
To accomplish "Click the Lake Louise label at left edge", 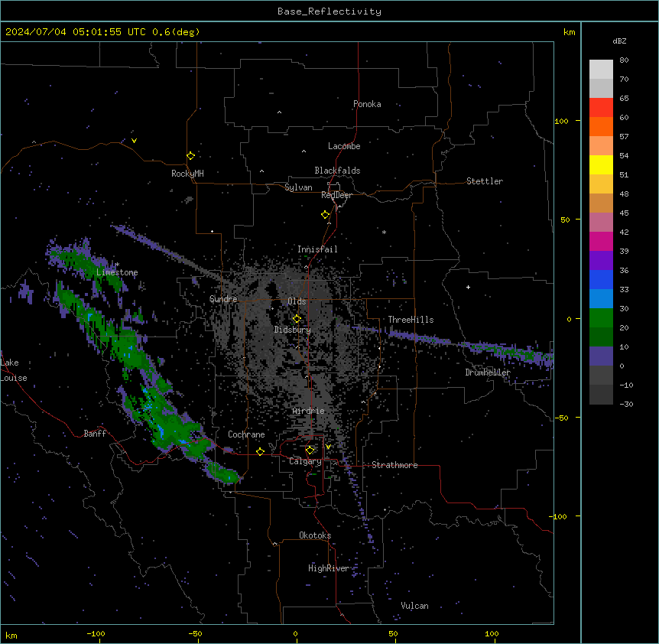I will (x=14, y=370).
